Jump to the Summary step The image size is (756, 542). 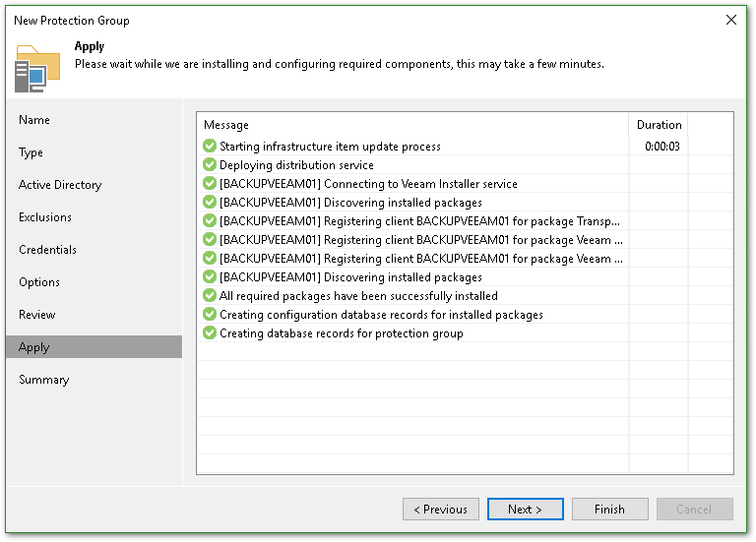click(x=44, y=380)
